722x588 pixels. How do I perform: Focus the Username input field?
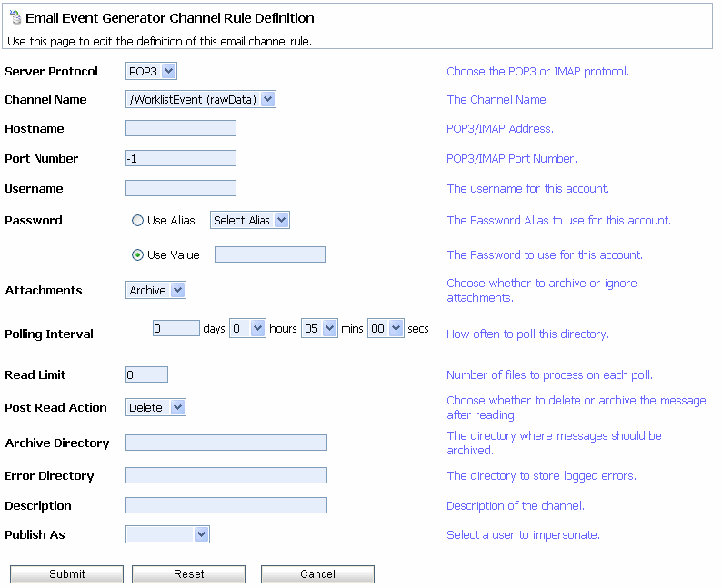pos(181,188)
